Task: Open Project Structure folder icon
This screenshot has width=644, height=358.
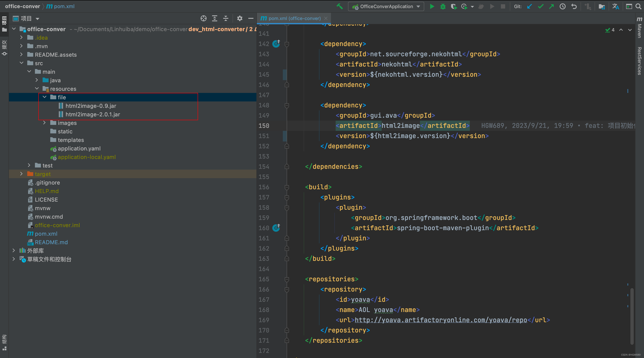Action: point(601,7)
